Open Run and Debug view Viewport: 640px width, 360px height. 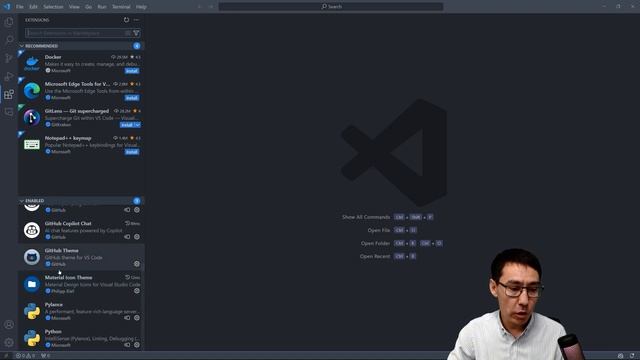[x=9, y=76]
